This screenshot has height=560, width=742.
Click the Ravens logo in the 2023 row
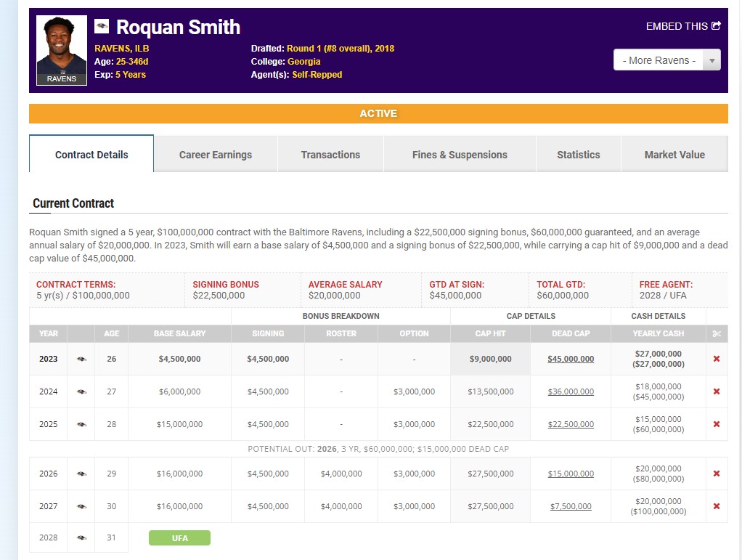81,359
